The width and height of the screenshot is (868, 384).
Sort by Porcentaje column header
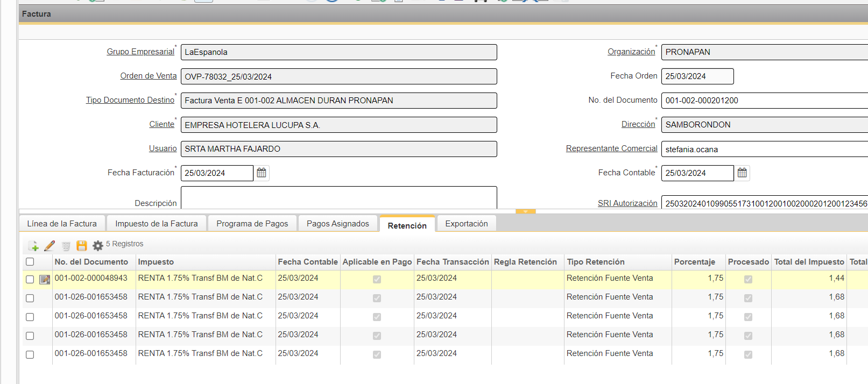pyautogui.click(x=694, y=262)
